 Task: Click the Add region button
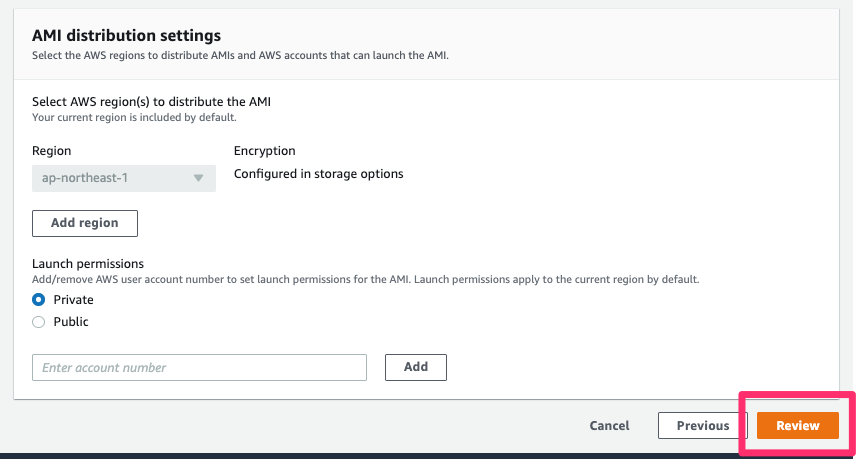click(85, 223)
